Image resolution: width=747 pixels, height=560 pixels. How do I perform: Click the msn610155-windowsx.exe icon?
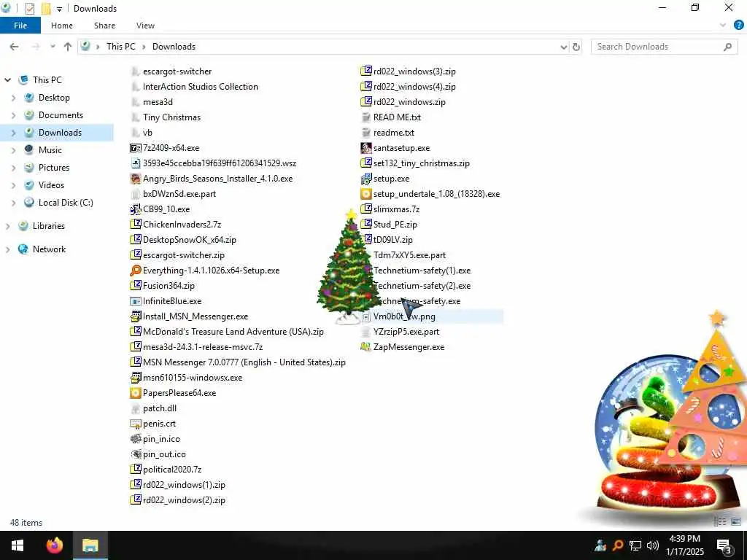[x=135, y=378]
